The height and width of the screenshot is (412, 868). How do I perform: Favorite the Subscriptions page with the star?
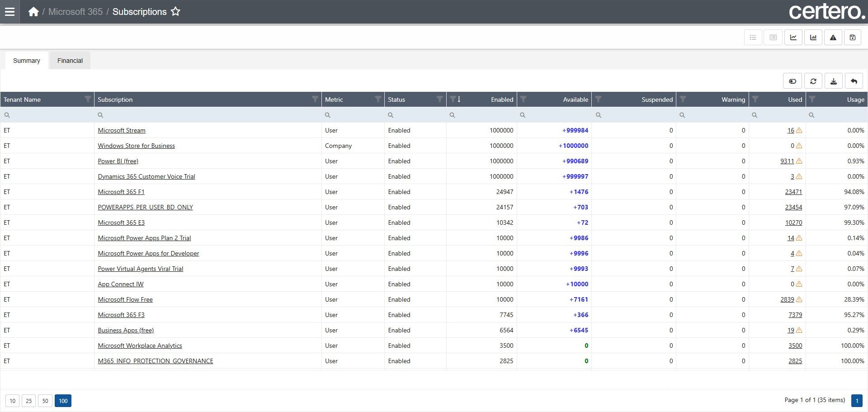click(x=175, y=12)
